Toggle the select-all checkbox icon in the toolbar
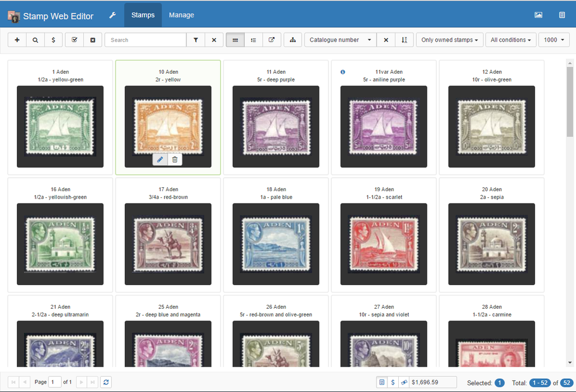The height and width of the screenshot is (392, 576). 75,40
